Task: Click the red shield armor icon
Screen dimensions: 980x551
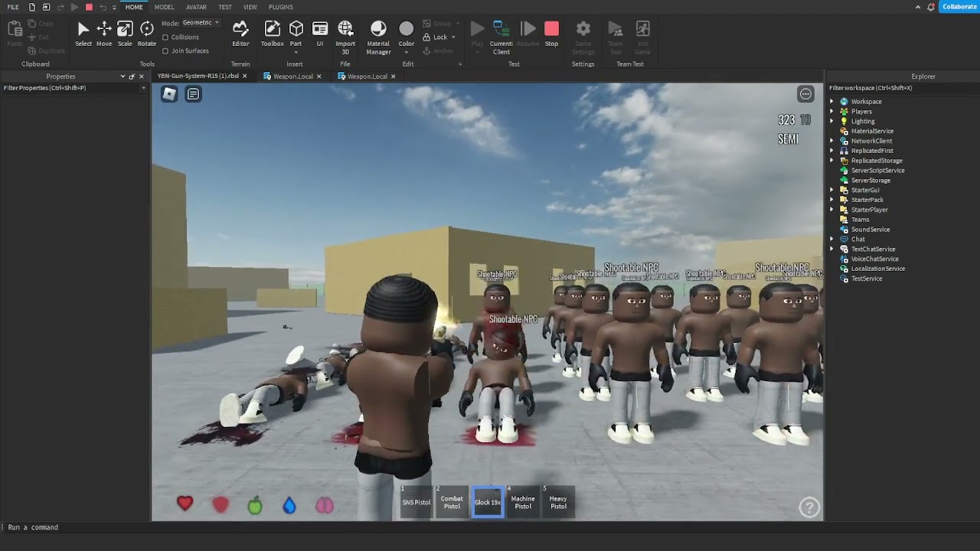Action: [x=220, y=505]
